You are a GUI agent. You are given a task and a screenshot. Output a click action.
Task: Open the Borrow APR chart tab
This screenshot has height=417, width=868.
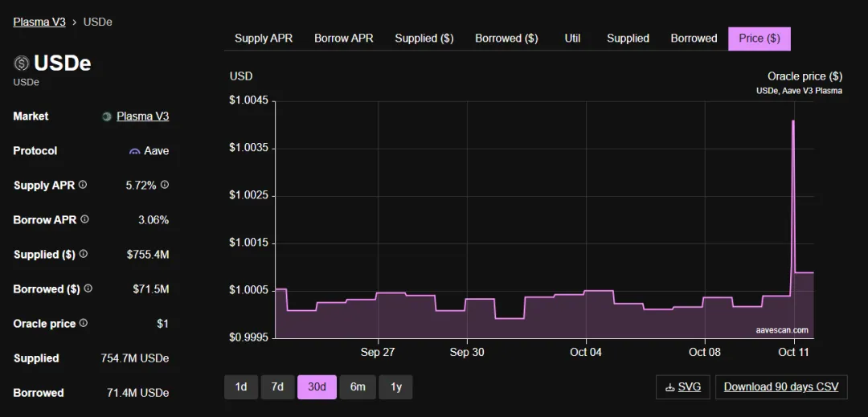coord(343,39)
